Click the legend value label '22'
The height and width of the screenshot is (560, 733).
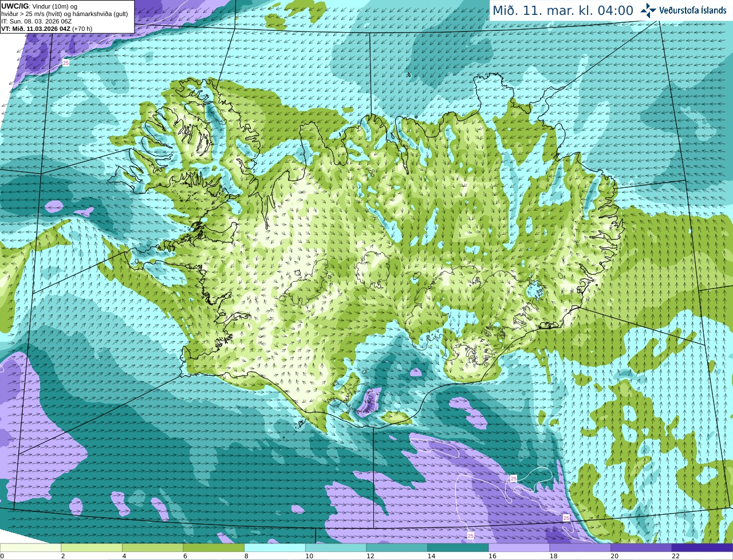tap(676, 556)
